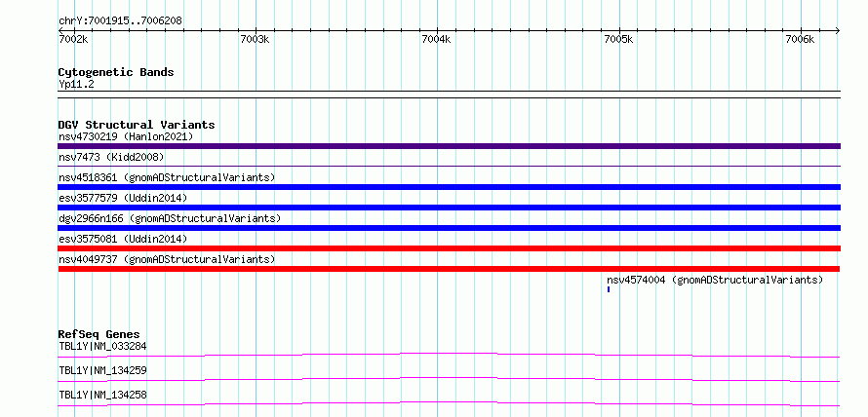The width and height of the screenshot is (868, 417).
Task: Click the dgv2966n166 (gnomADStructuralVariants) label
Action: pos(170,218)
